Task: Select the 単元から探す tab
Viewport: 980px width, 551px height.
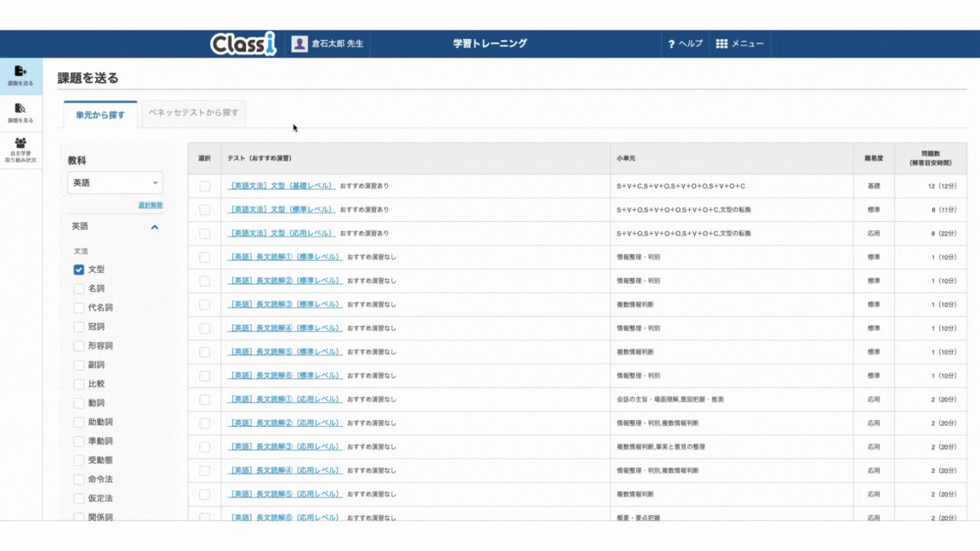Action: 100,115
